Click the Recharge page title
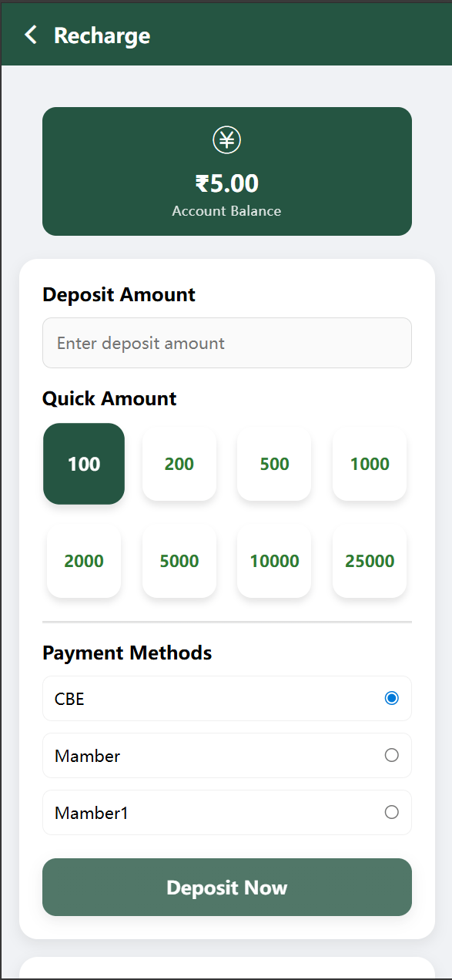Viewport: 452px width, 980px height. (102, 35)
